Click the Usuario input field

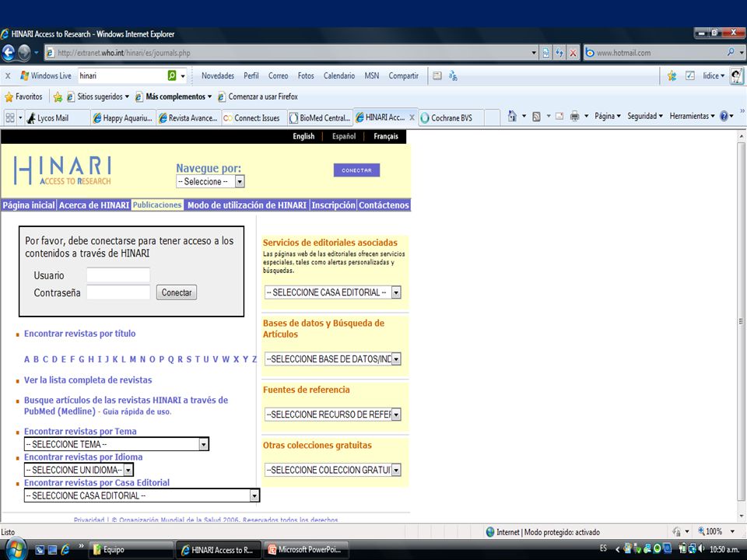[x=118, y=275]
